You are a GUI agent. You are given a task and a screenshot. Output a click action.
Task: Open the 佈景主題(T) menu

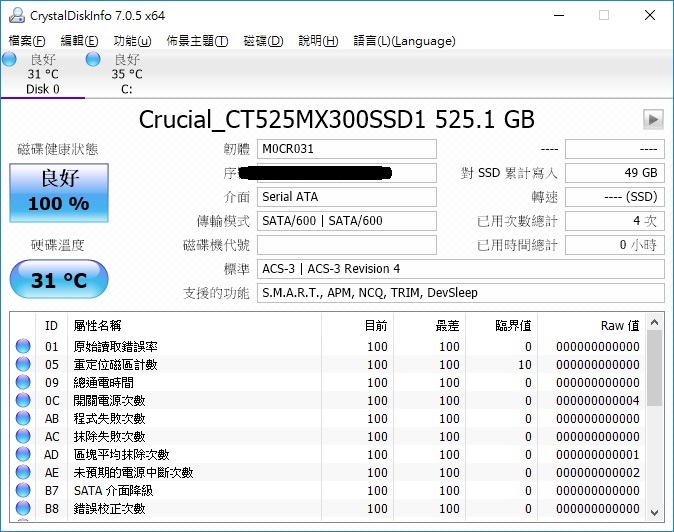[x=197, y=41]
